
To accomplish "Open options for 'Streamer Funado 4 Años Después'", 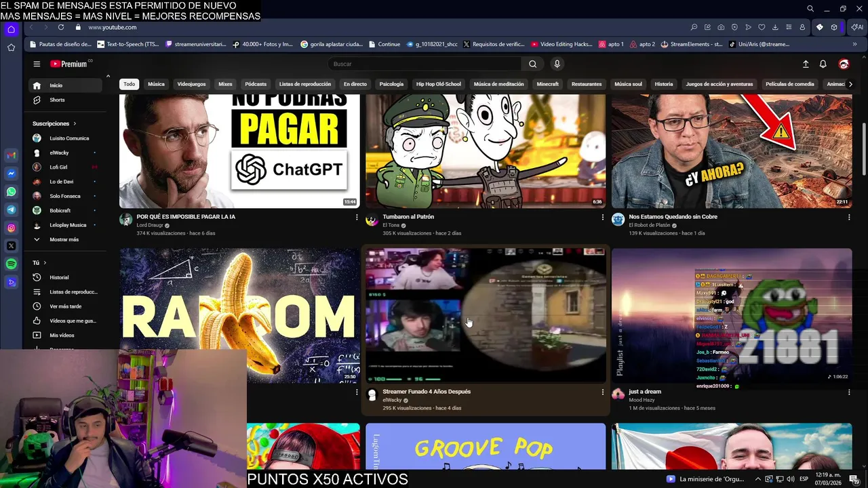I will 603,392.
